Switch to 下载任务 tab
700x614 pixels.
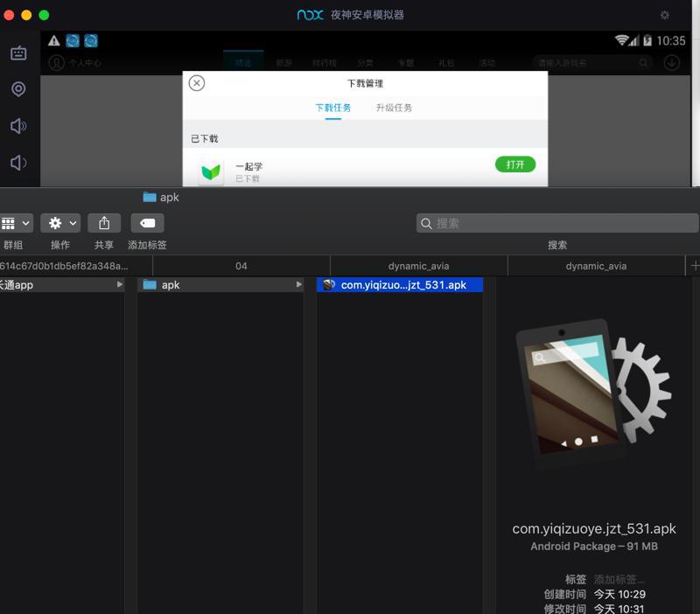333,108
